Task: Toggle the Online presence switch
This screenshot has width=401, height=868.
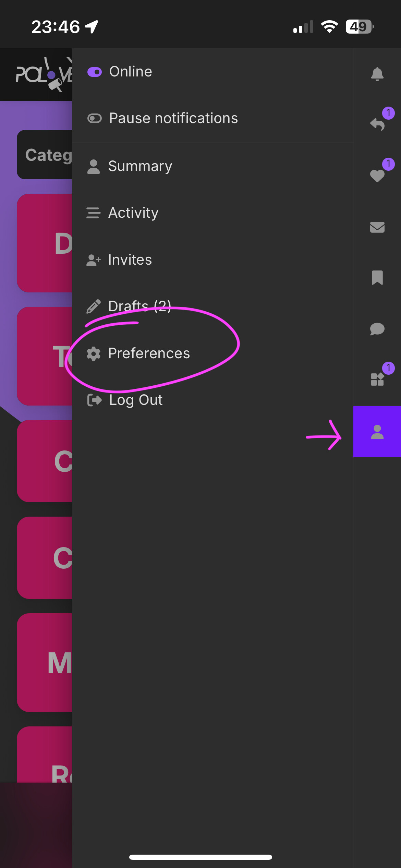Action: click(94, 72)
